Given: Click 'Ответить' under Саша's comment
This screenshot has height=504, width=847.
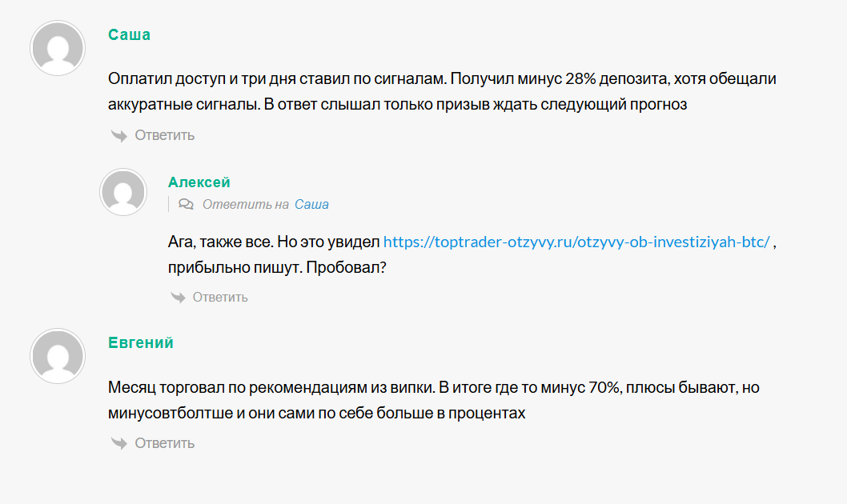Looking at the screenshot, I should (164, 135).
